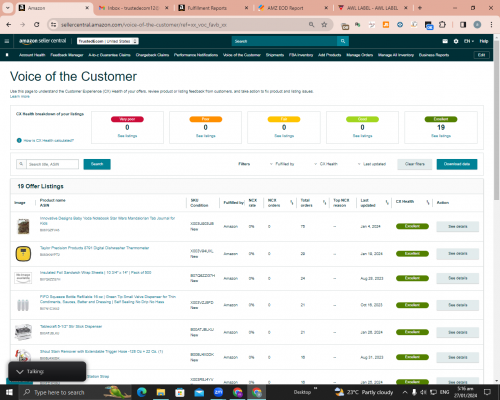Open FBA Inventory in nav bar
Image resolution: width=500 pixels, height=400 pixels.
click(301, 55)
